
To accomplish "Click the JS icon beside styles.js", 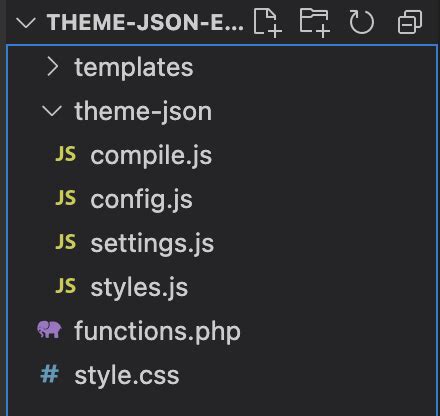I will click(66, 286).
